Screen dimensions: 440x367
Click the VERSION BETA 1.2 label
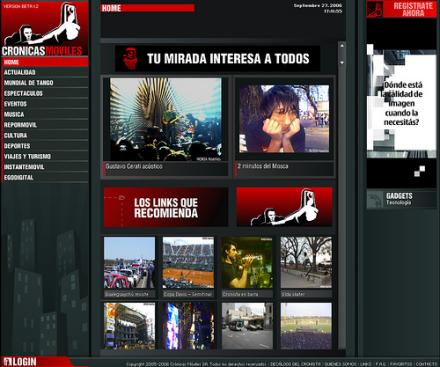21,6
